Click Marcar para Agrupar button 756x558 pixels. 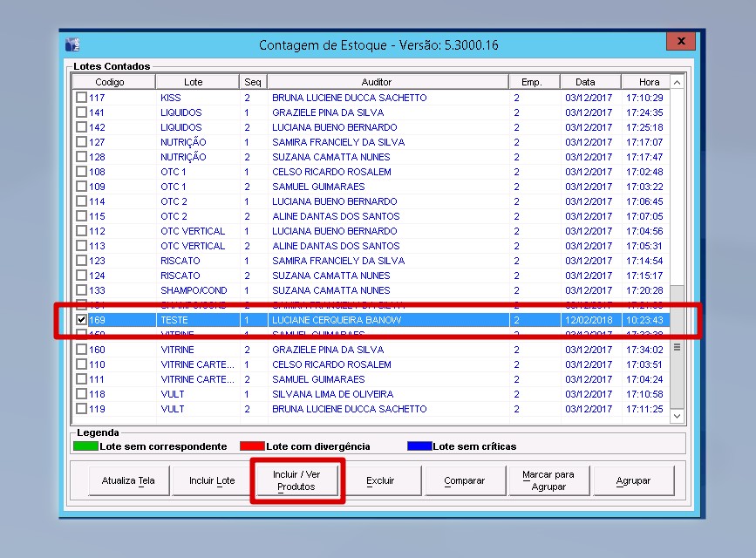[548, 480]
